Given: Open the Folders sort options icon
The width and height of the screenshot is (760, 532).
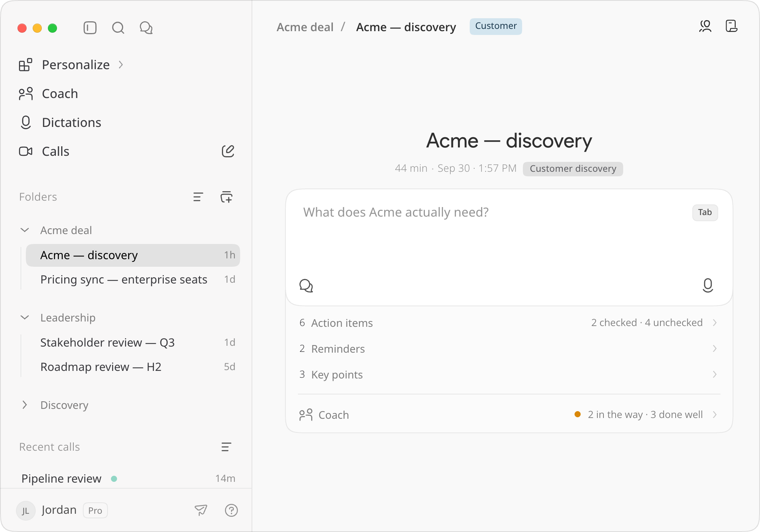Looking at the screenshot, I should [x=198, y=197].
